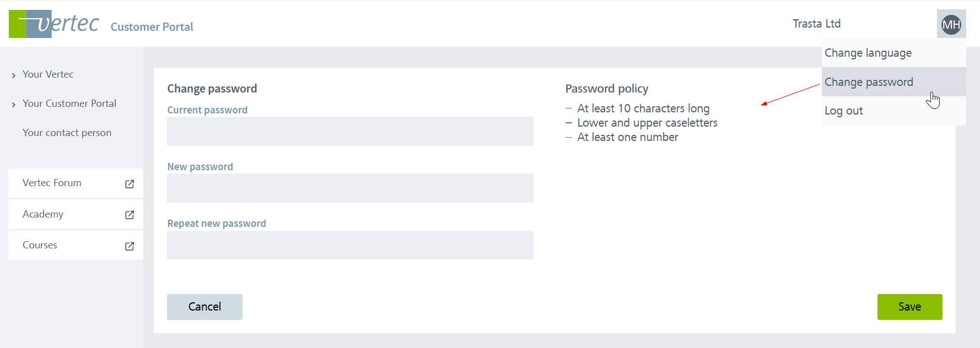980x348 pixels.
Task: Select Change language from user menu
Action: click(868, 53)
